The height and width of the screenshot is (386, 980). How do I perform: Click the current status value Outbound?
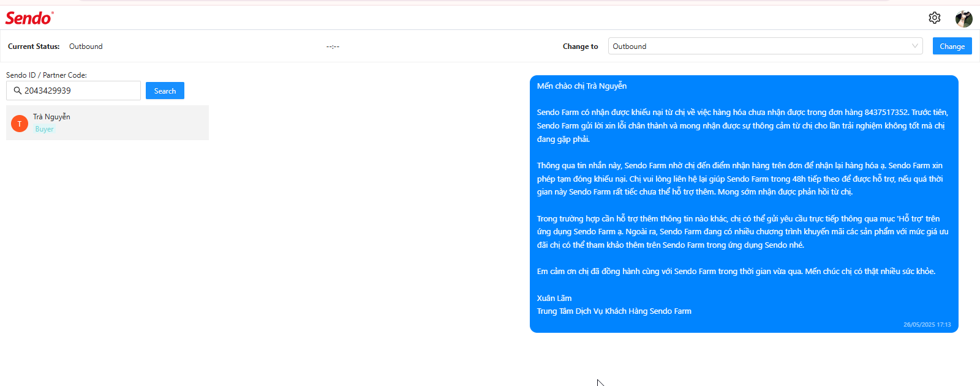(86, 46)
